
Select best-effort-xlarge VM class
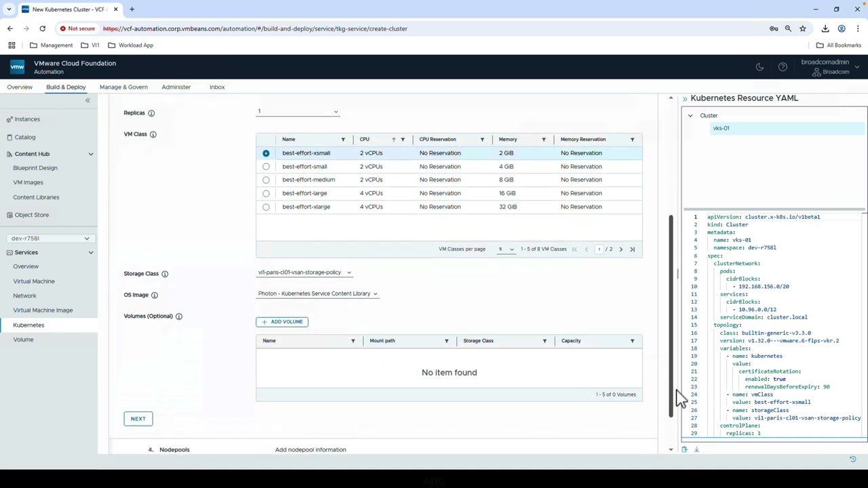(x=266, y=207)
